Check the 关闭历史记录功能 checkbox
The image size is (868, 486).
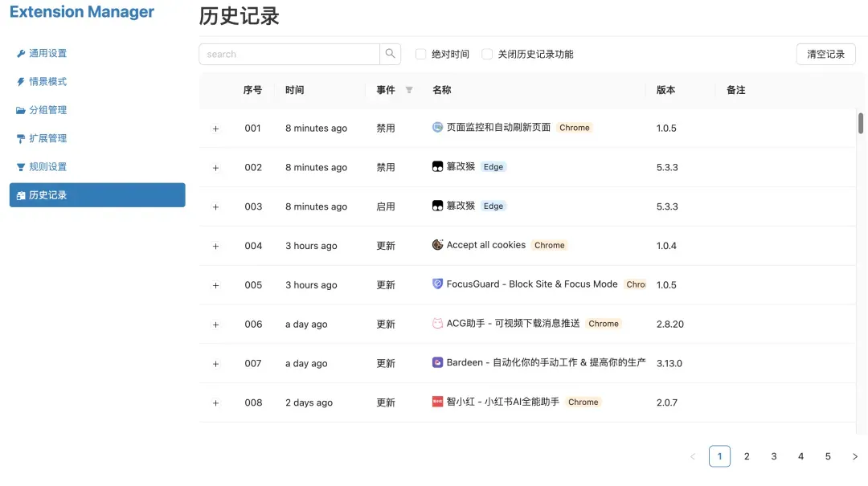[x=487, y=54]
